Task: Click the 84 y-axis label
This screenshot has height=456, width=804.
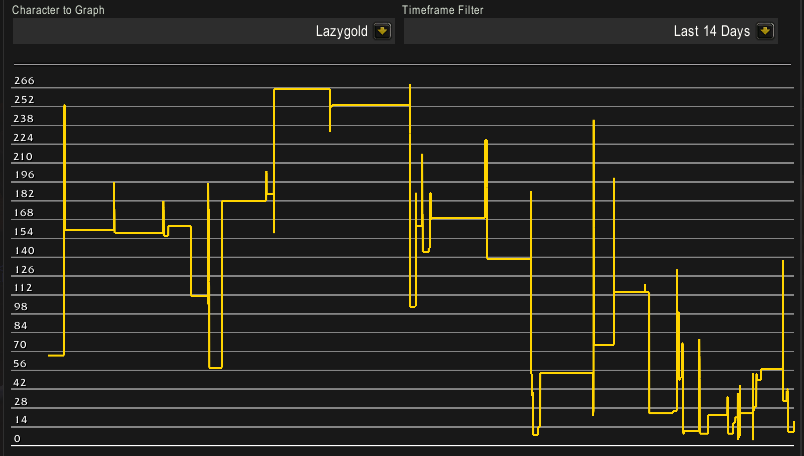Action: tap(21, 326)
